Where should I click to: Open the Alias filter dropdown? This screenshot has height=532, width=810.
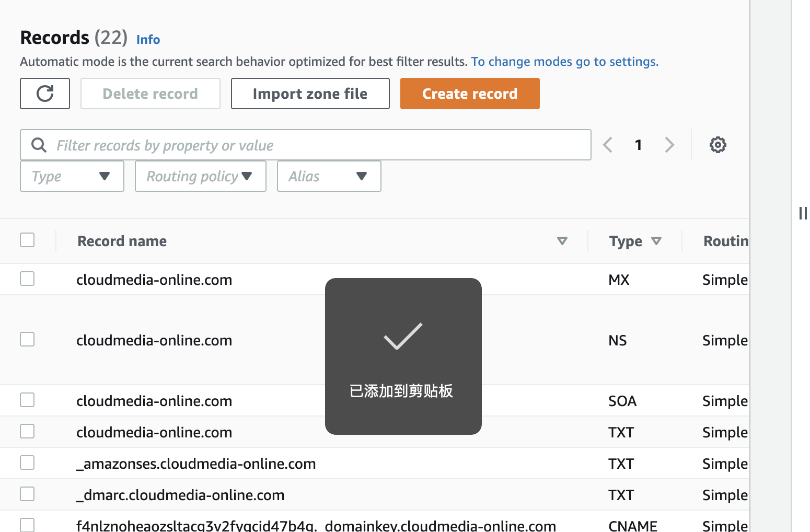329,176
